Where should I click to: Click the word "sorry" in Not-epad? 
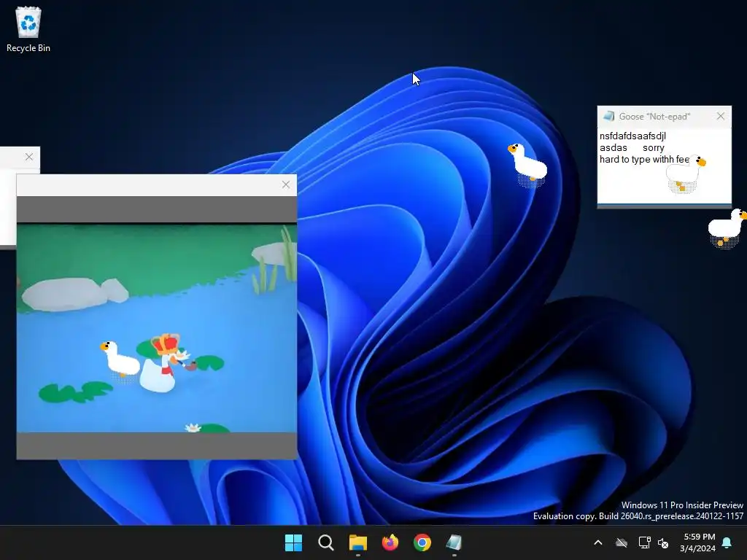(x=653, y=148)
